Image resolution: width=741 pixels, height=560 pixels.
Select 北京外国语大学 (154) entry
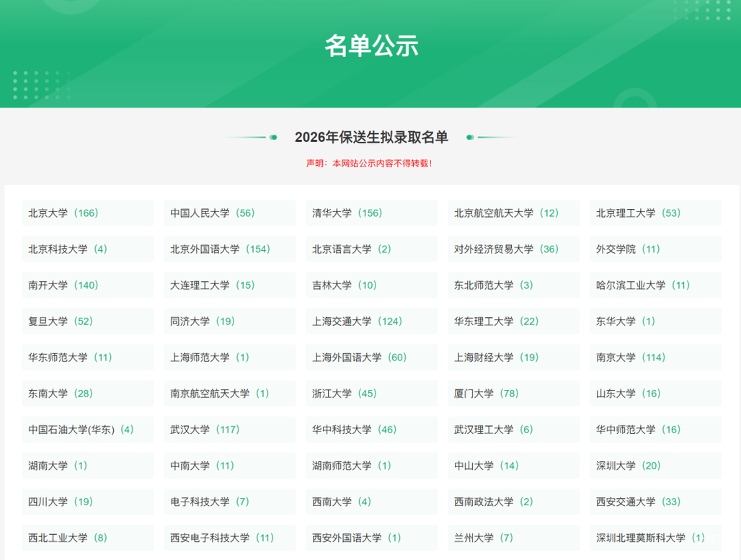click(230, 249)
